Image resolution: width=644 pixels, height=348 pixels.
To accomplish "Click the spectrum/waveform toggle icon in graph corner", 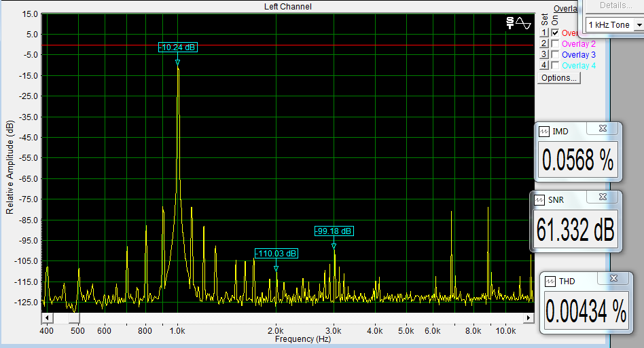I will (509, 23).
